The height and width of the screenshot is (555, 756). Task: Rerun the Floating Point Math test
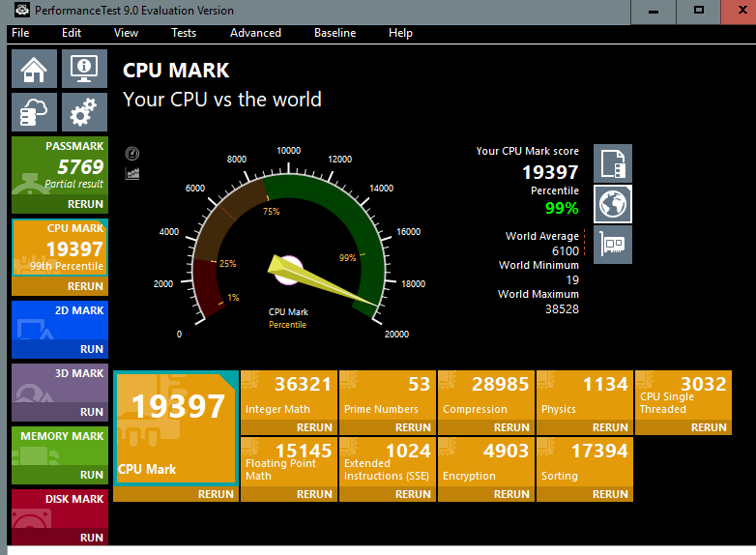(289, 494)
